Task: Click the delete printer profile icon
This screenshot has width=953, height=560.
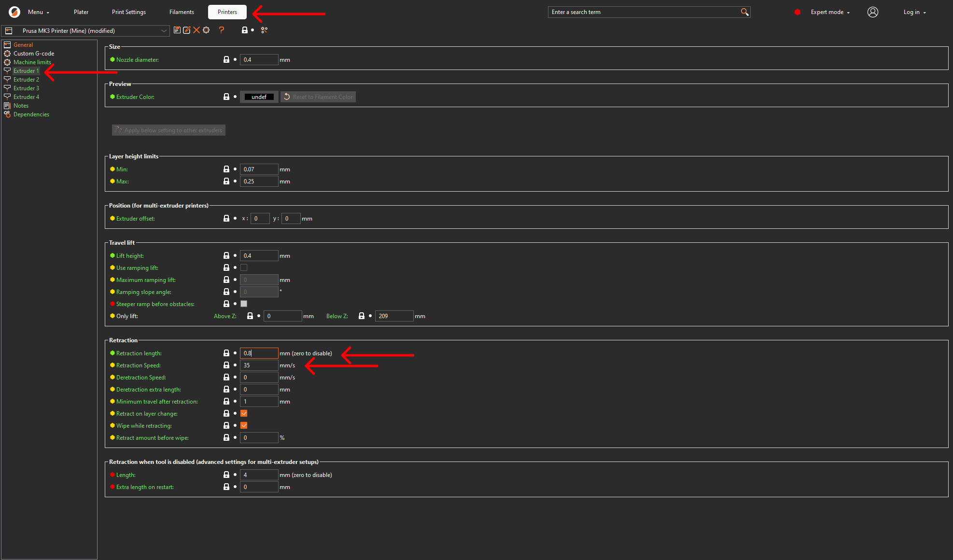Action: 196,31
